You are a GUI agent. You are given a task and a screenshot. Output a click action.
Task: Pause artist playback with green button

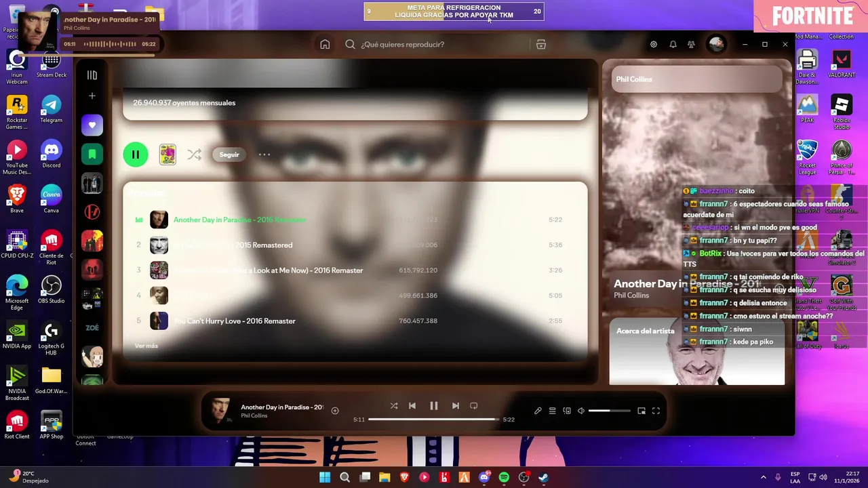pyautogui.click(x=136, y=155)
